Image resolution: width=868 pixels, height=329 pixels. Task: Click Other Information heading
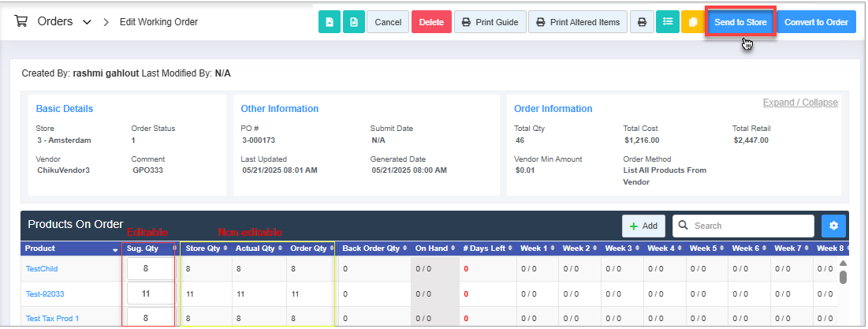click(x=280, y=109)
